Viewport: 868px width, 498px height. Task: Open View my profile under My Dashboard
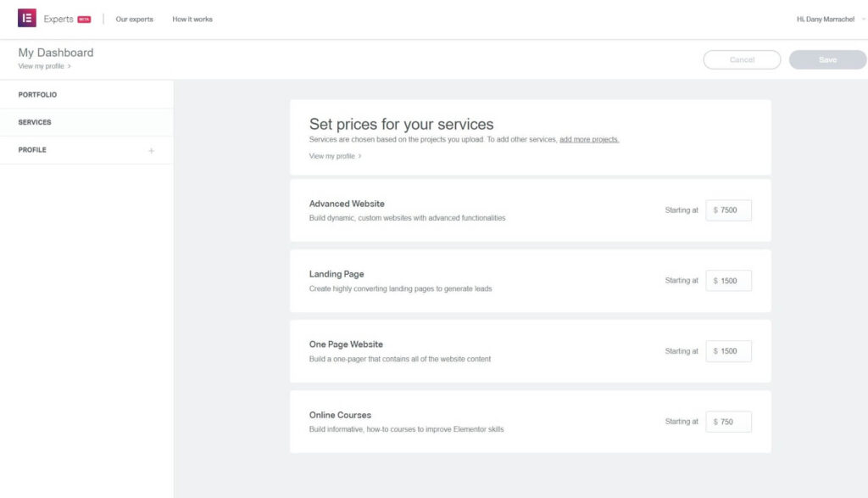click(x=44, y=66)
